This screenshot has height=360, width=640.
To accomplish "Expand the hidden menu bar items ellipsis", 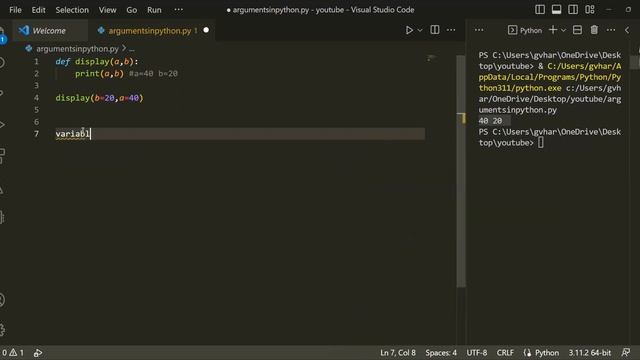I will [179, 9].
